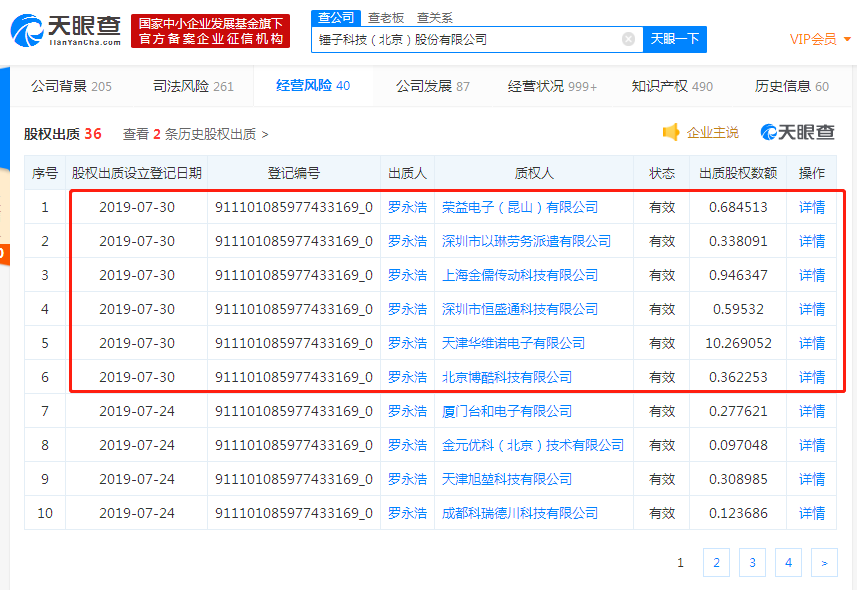Open the 知识产权 490 tab
857x590 pixels.
click(672, 86)
